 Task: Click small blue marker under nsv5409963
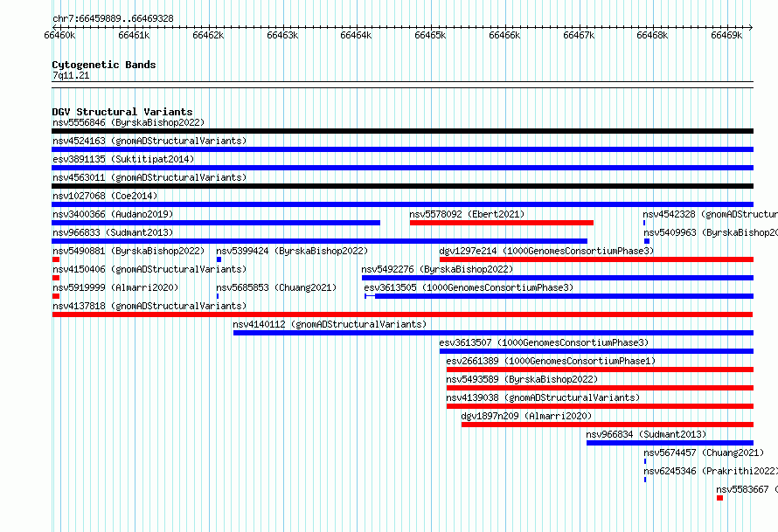(x=647, y=241)
